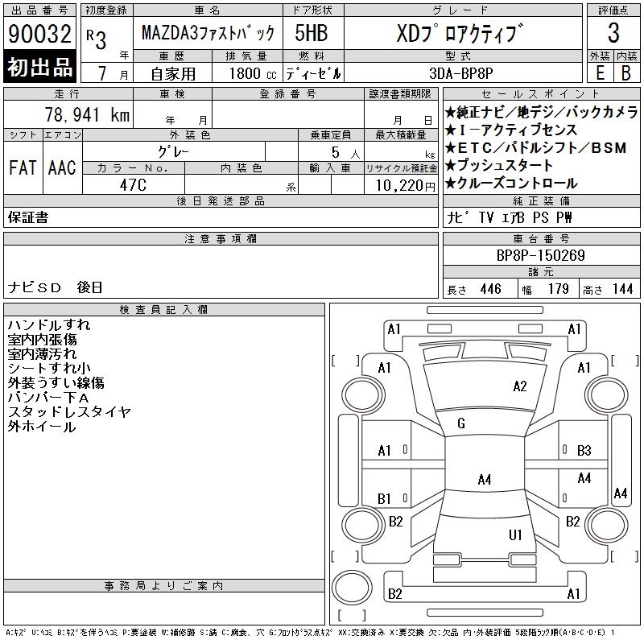Click the "車台番号" header
Screen dimensions: 644x644
[x=541, y=238]
